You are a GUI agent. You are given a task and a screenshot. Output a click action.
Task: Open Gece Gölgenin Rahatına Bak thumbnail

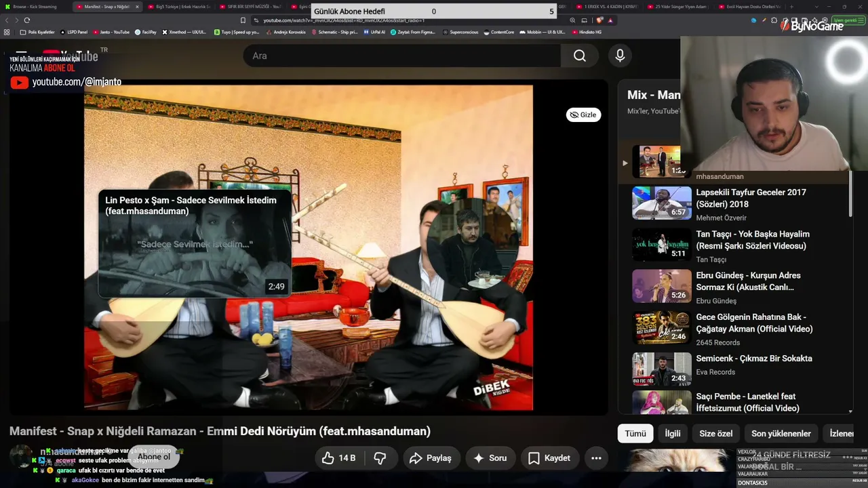(x=662, y=327)
